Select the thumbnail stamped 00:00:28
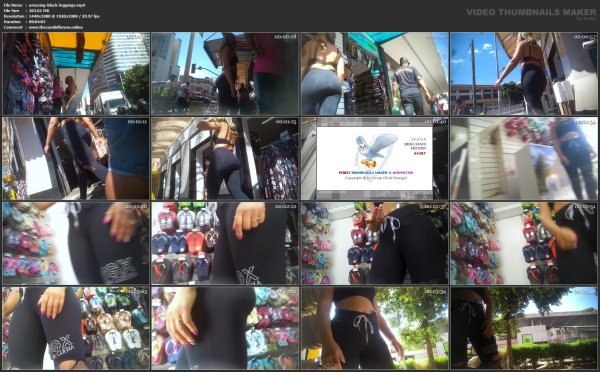Screen dimensions: 600x372 click(225, 73)
